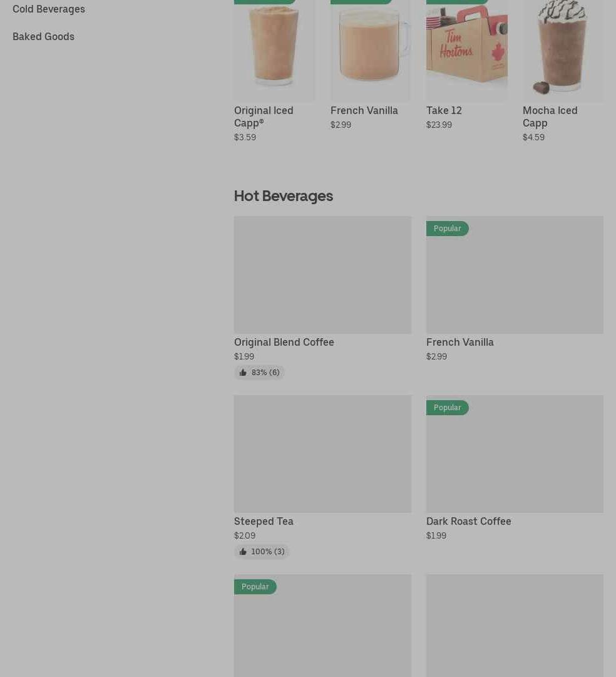Click the Original Iced Capp item name
616x677 pixels.
tap(264, 116)
